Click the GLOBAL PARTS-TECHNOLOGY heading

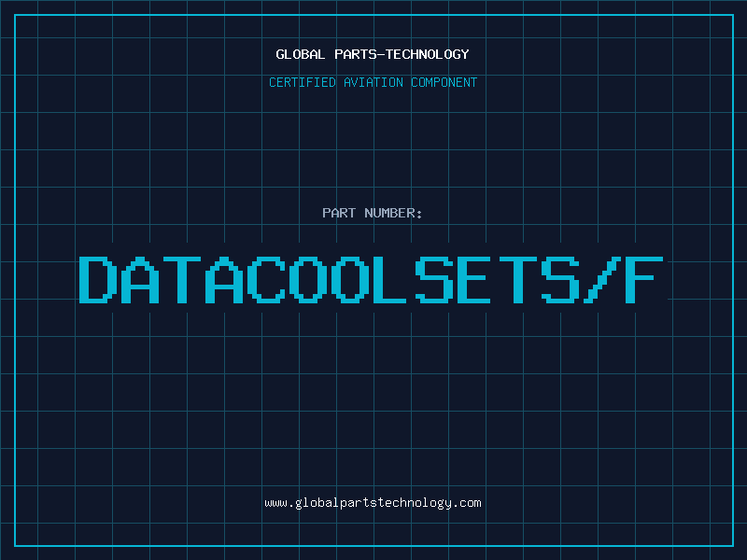373,54
